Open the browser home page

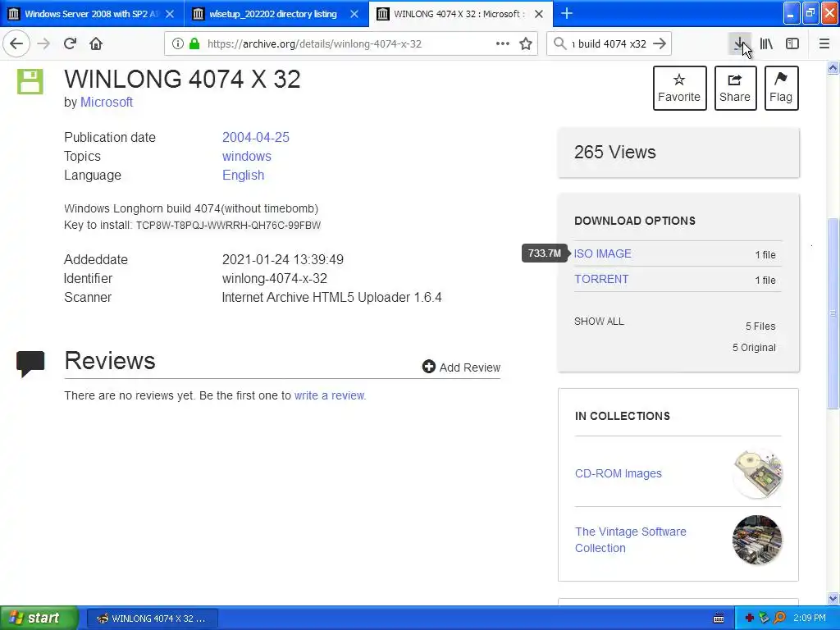96,44
